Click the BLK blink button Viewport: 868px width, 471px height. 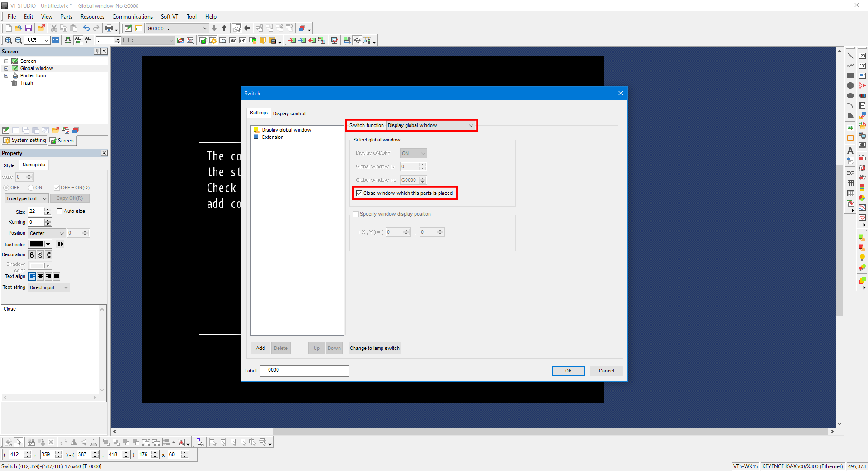60,244
